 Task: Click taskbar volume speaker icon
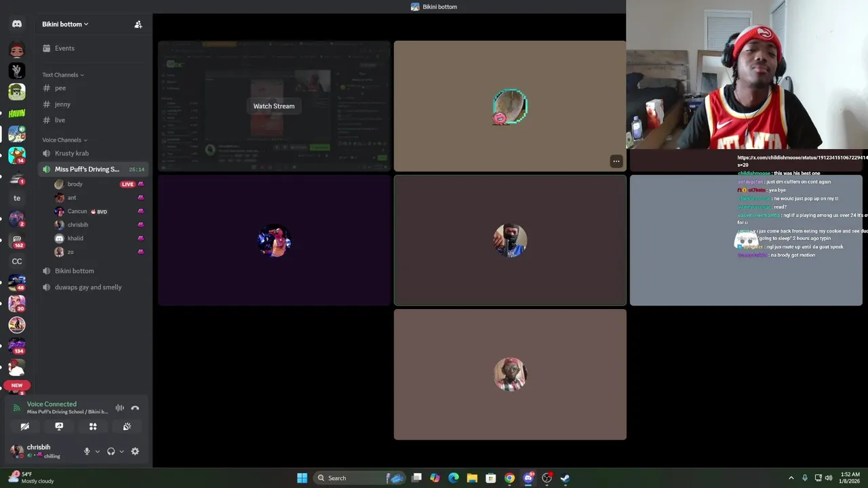828,478
